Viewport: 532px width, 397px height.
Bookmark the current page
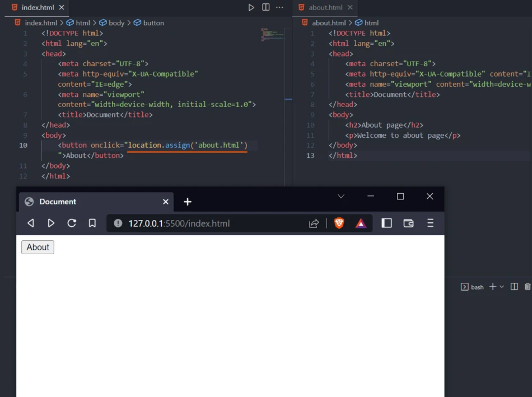tap(92, 222)
